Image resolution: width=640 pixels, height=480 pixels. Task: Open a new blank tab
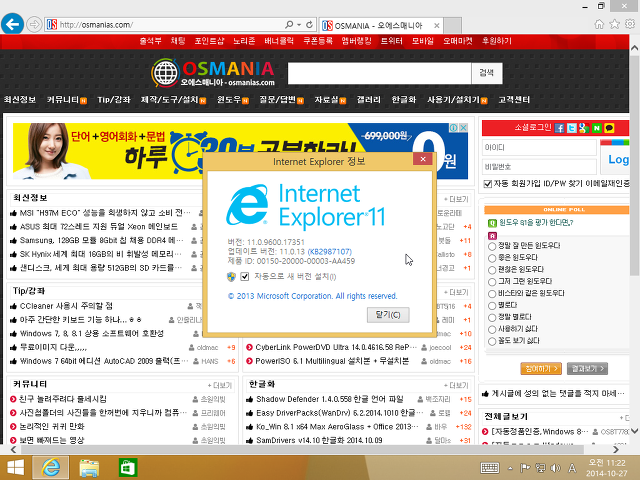tap(453, 25)
